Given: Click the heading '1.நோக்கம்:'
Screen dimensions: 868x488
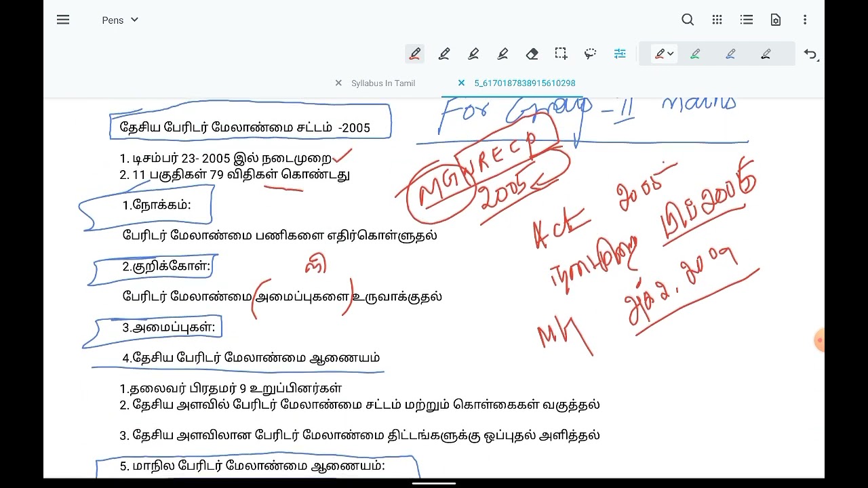Looking at the screenshot, I should pos(157,205).
